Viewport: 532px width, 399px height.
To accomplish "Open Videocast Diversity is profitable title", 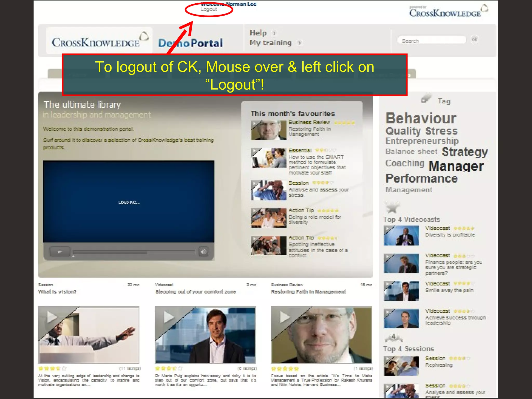I will coord(450,235).
